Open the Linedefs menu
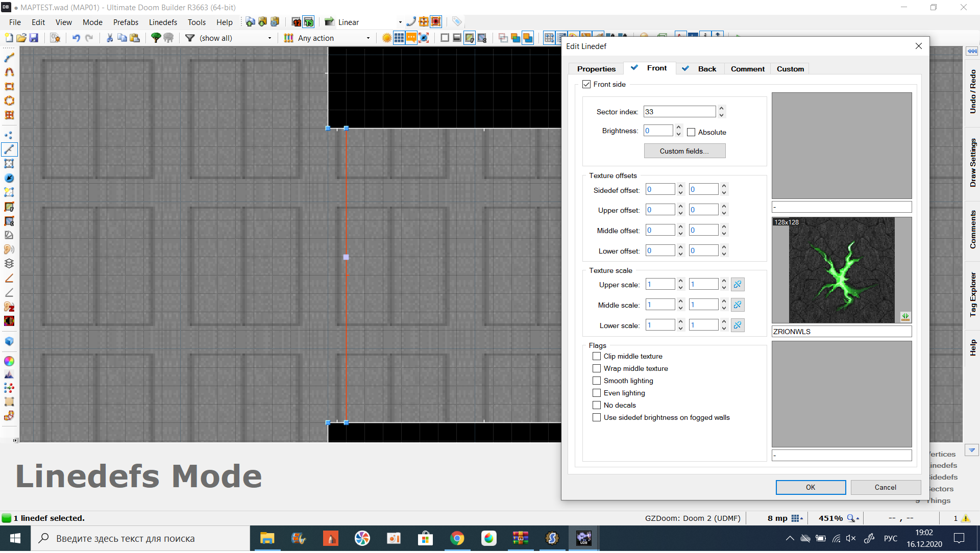 pos(163,22)
